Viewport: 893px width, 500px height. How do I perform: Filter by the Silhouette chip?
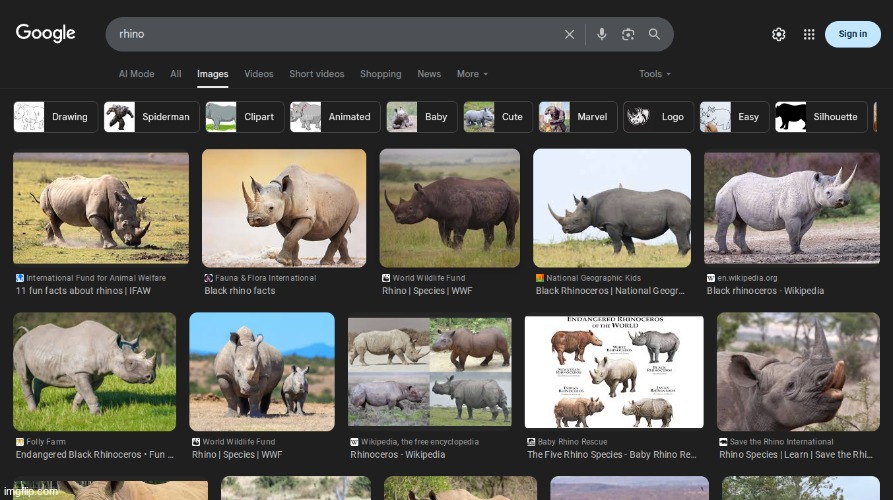(x=821, y=117)
